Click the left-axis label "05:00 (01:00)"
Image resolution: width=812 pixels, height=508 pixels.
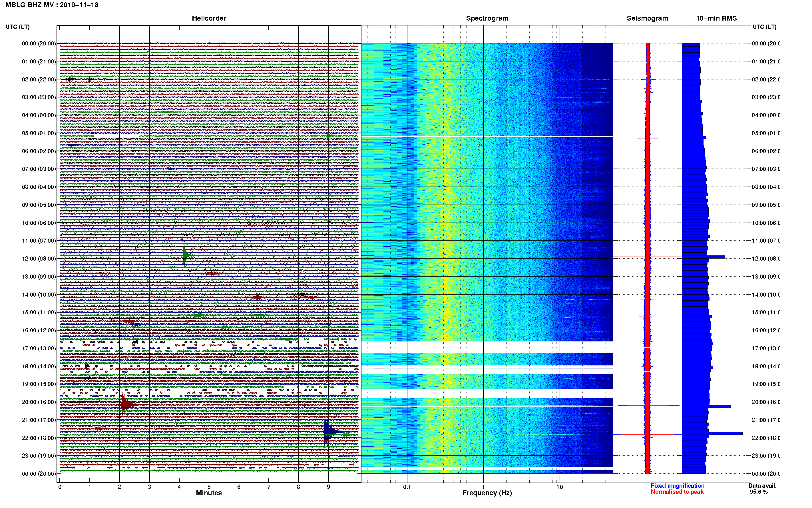pyautogui.click(x=39, y=133)
